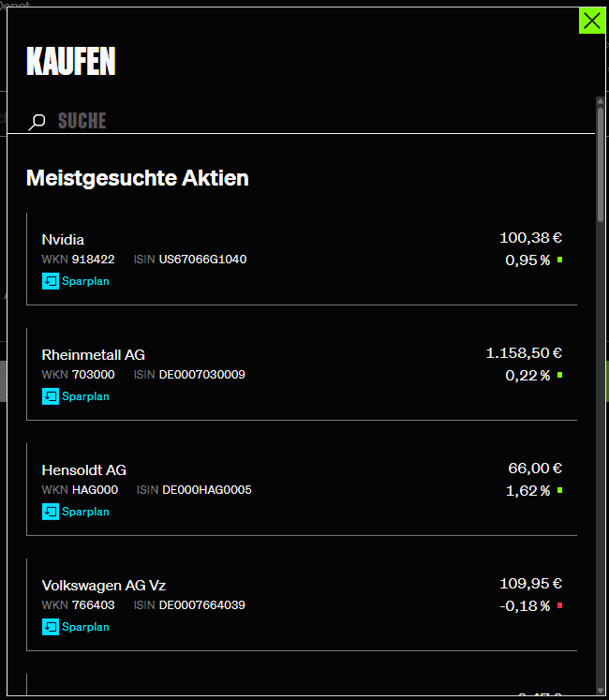
Task: Click the Volkswagen AG Vz Sparplan icon
Action: 51,626
